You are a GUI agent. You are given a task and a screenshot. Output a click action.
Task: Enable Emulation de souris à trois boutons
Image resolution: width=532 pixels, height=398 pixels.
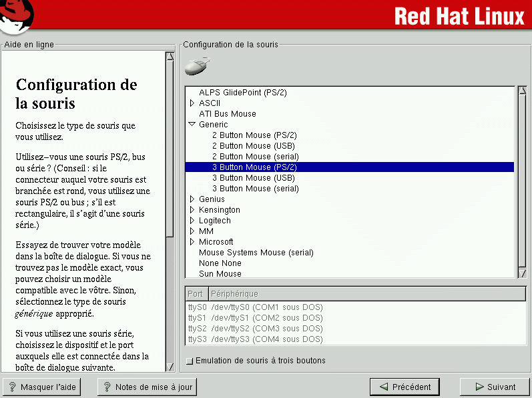click(x=190, y=361)
